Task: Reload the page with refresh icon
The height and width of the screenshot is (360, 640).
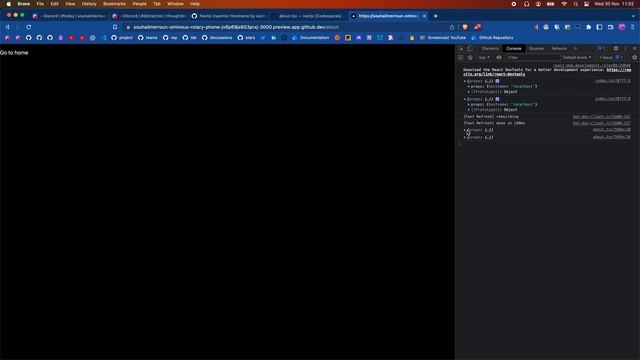Action: (29, 27)
